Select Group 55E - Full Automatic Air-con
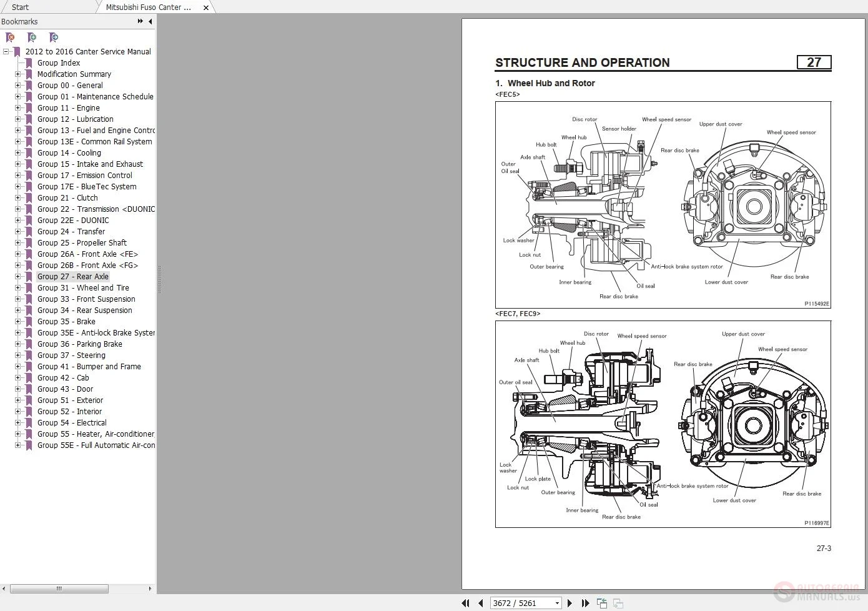The width and height of the screenshot is (868, 611). [x=96, y=445]
